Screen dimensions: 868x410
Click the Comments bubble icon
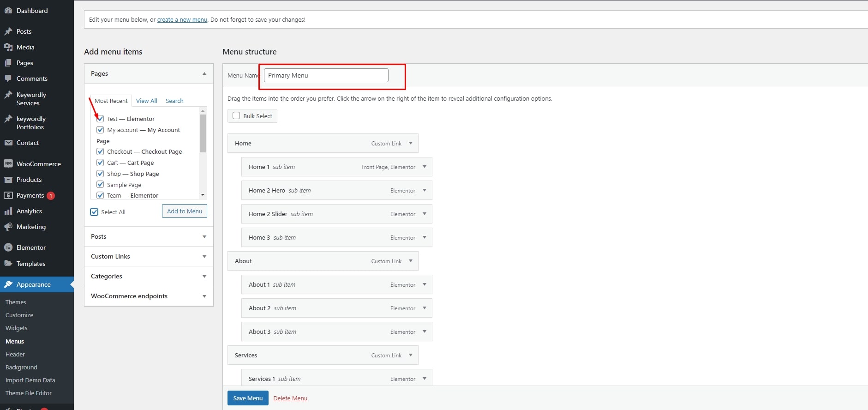coord(8,78)
